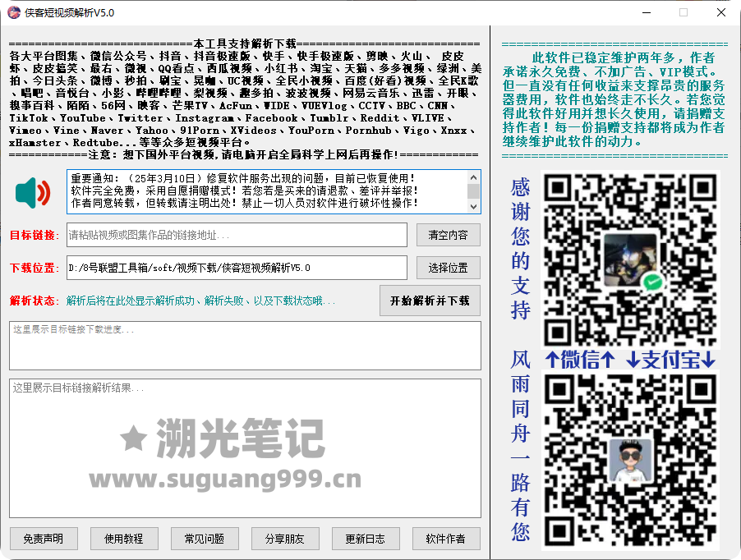This screenshot has width=741, height=560.
Task: Click into the 目标链接 URL input field
Action: click(x=237, y=235)
